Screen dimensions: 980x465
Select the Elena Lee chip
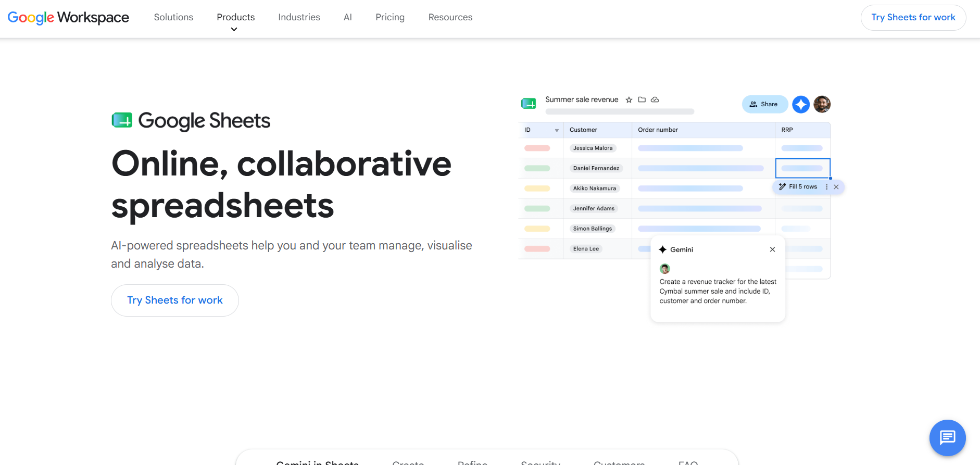coord(586,249)
